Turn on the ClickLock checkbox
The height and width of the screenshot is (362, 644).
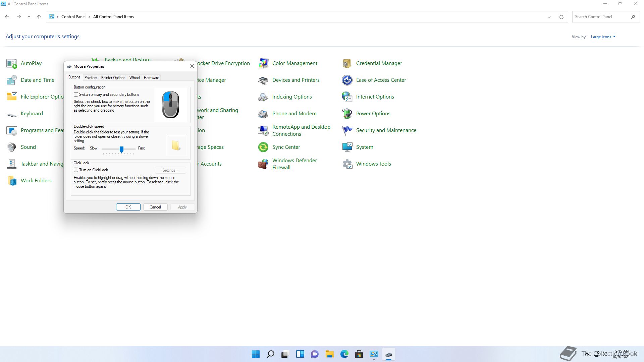point(76,170)
